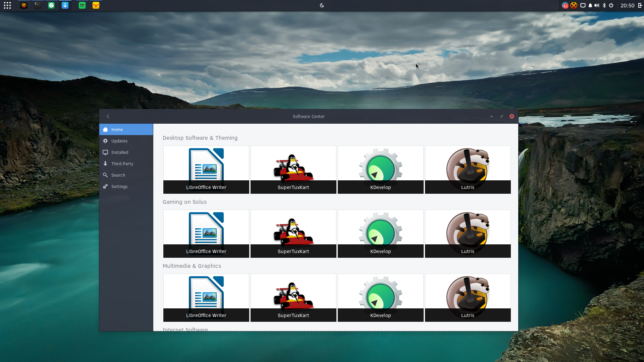Open the volume control in tray

coord(597,5)
